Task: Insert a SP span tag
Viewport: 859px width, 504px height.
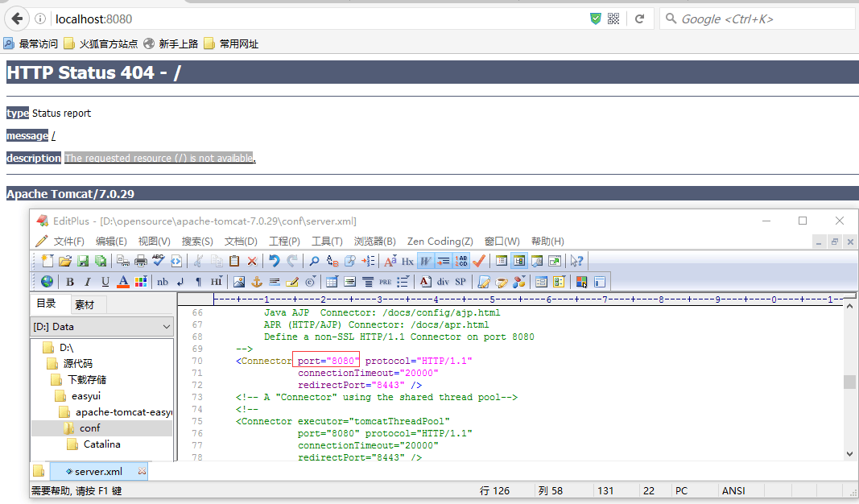Action: (x=460, y=282)
